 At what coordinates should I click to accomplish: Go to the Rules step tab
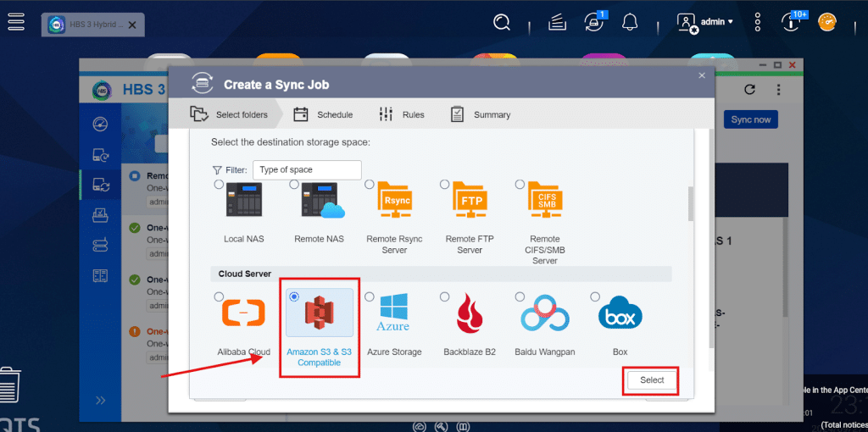coord(402,114)
